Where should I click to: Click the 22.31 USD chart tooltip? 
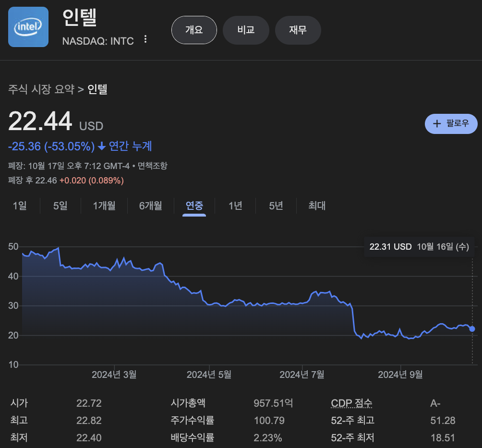point(419,247)
